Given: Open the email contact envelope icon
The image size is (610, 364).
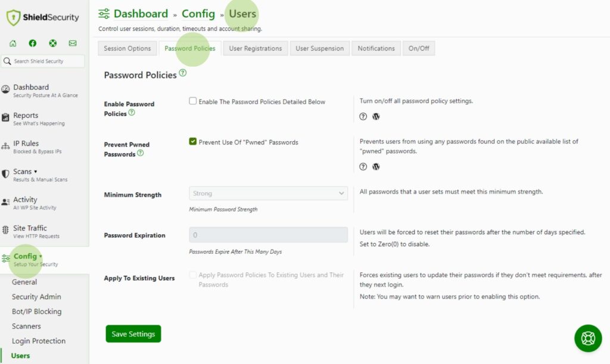Looking at the screenshot, I should (x=72, y=43).
